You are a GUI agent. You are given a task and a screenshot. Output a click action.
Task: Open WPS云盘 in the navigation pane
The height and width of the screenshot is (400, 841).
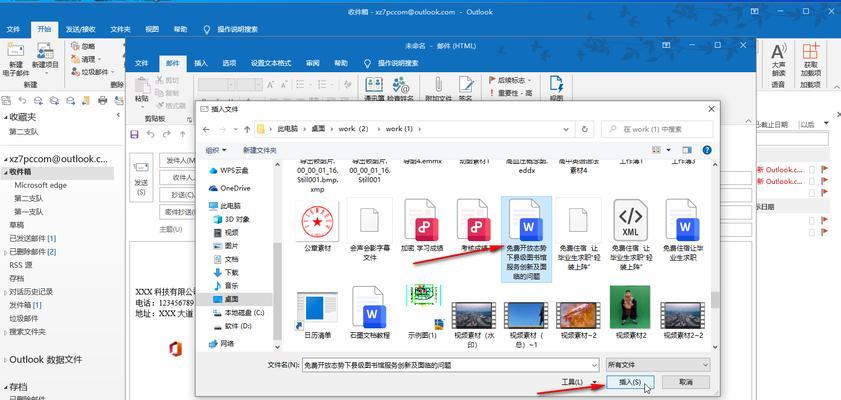[234, 171]
